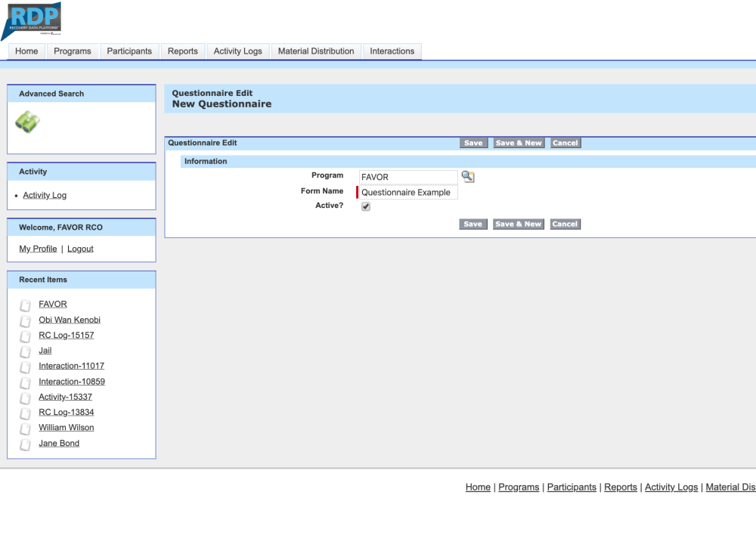Open Program lookup magnifier icon
The image size is (756, 542).
coord(468,176)
